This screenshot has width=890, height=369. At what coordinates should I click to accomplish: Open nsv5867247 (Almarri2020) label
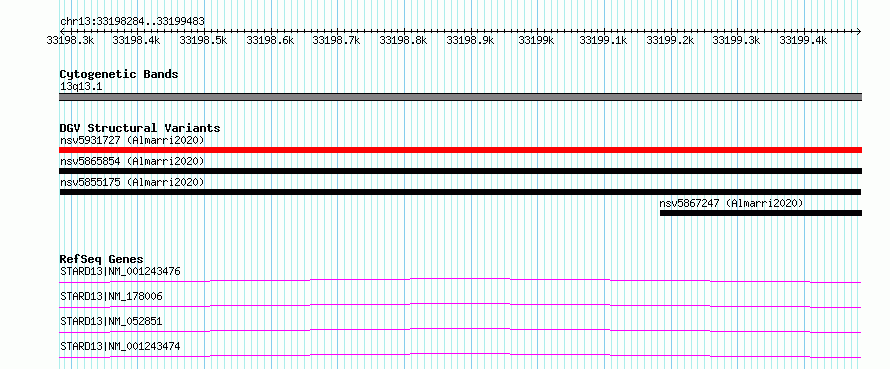(x=731, y=203)
